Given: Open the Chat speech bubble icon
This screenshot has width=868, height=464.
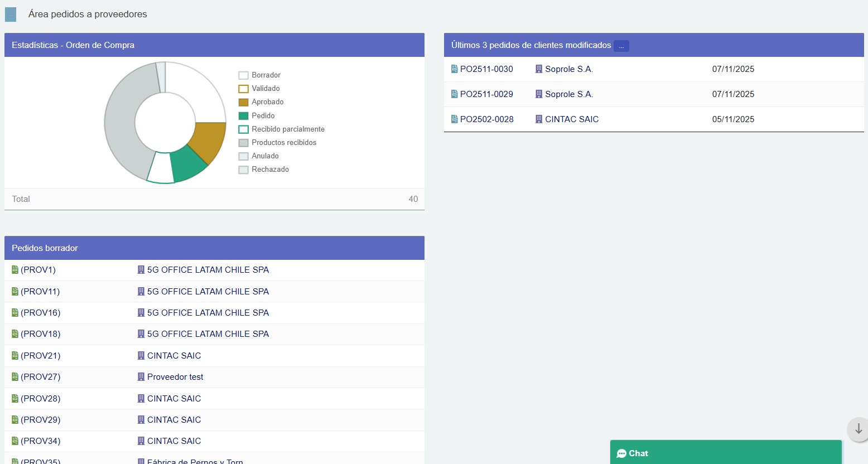Looking at the screenshot, I should (621, 453).
